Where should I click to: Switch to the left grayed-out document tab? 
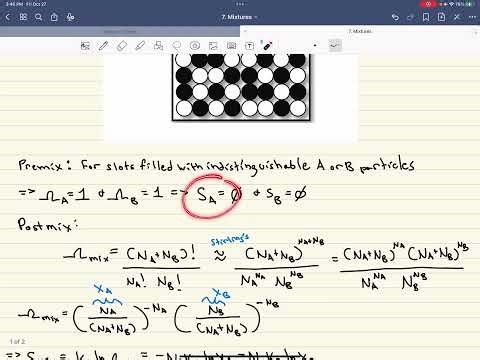120,31
